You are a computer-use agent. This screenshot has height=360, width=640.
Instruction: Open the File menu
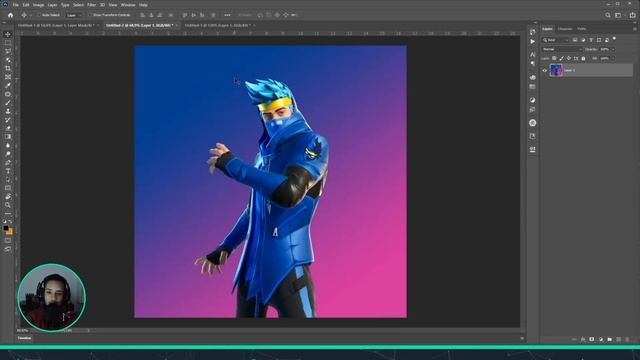click(16, 5)
